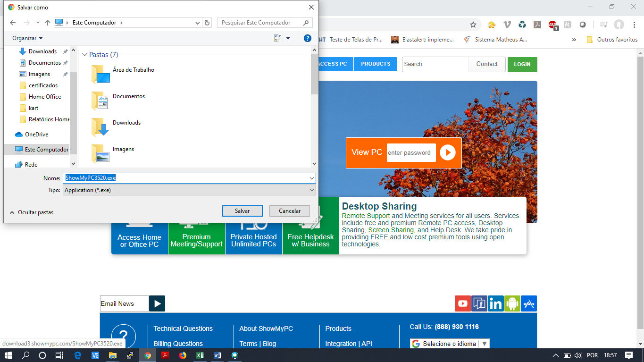This screenshot has width=644, height=362.
Task: Open the PRODUCTS menu on ShowMyPC
Action: pyautogui.click(x=376, y=64)
